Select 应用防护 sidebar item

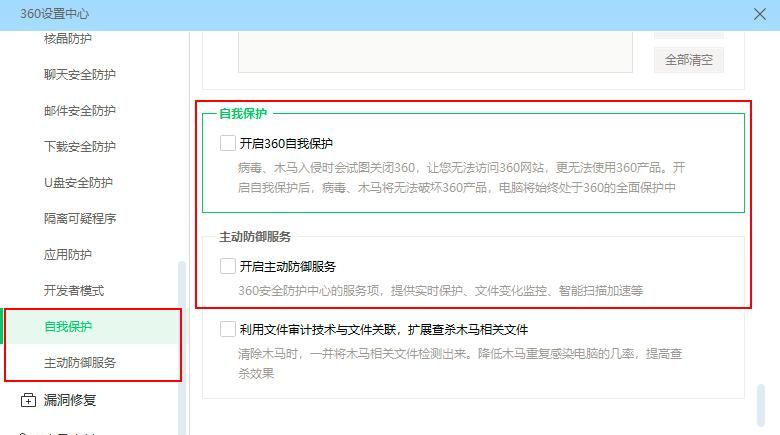68,255
